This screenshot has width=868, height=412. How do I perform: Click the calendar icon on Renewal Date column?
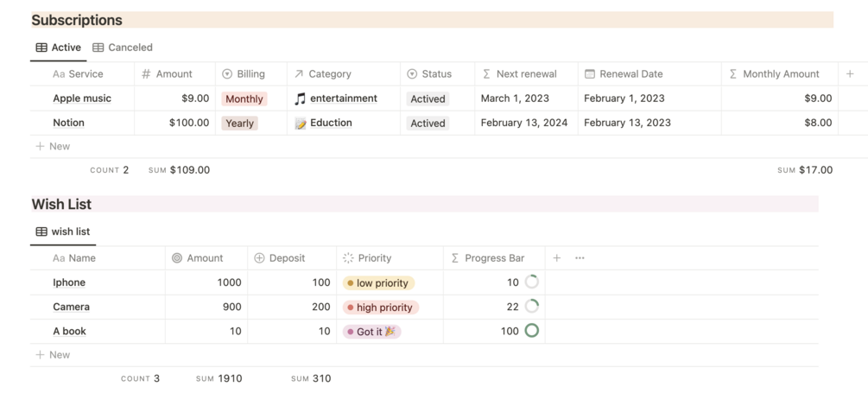click(x=590, y=74)
